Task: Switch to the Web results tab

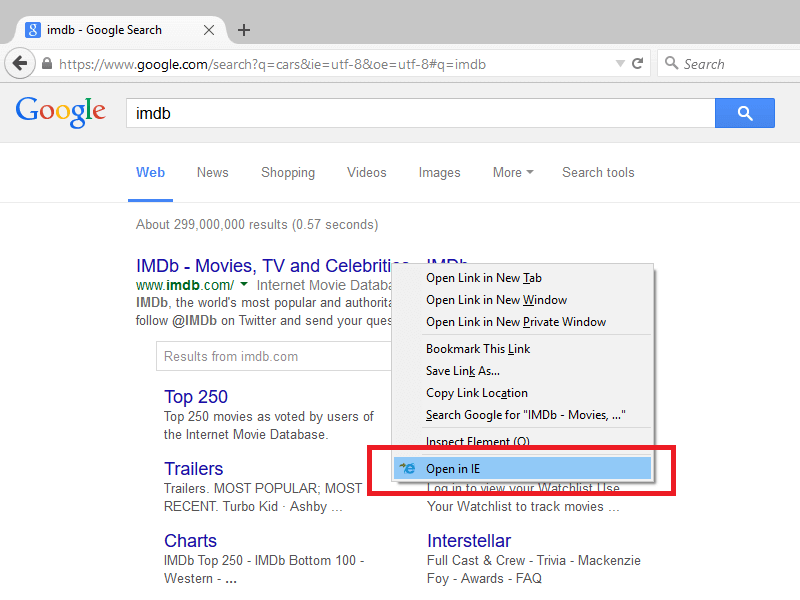Action: 150,172
